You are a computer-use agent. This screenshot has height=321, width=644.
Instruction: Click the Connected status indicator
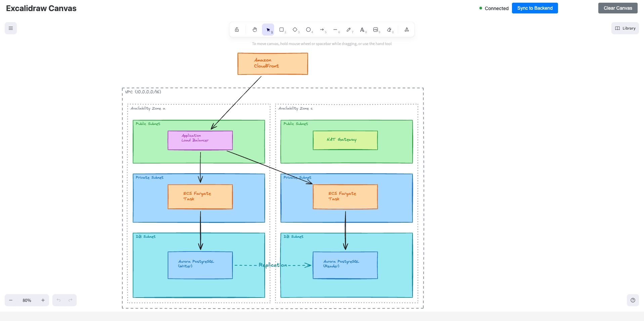(494, 8)
